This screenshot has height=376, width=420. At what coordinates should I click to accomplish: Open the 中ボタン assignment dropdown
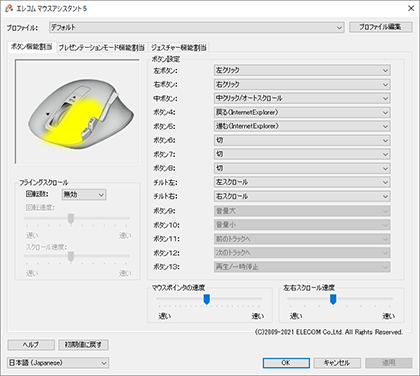coord(302,98)
